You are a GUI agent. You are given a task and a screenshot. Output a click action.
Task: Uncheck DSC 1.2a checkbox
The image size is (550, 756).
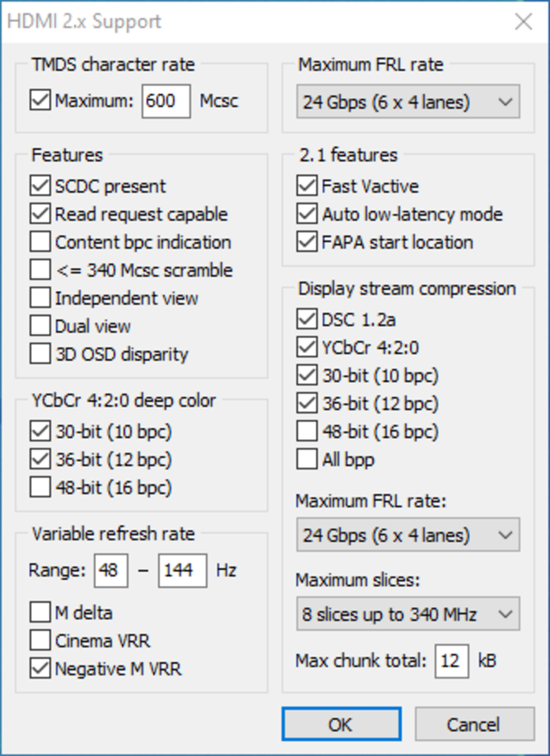[307, 319]
